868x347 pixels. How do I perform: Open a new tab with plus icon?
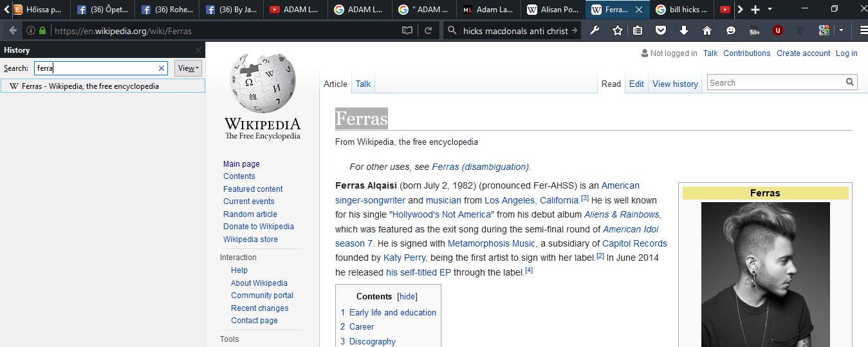(755, 10)
